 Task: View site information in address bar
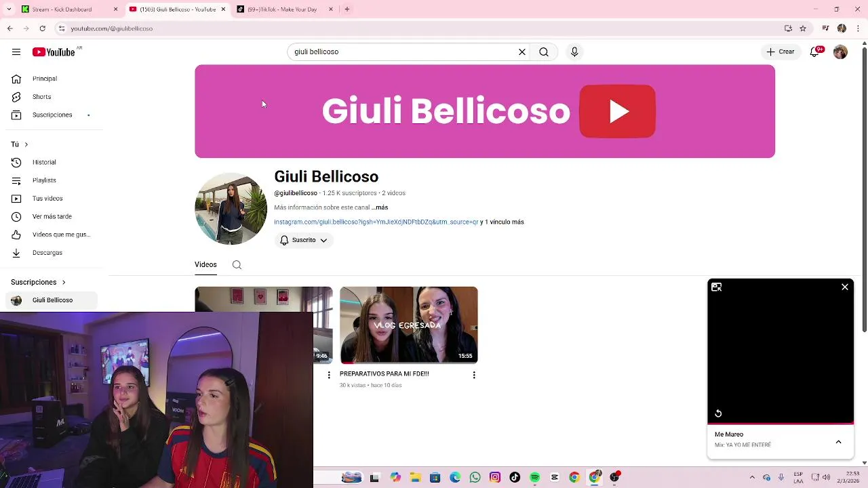pos(62,28)
